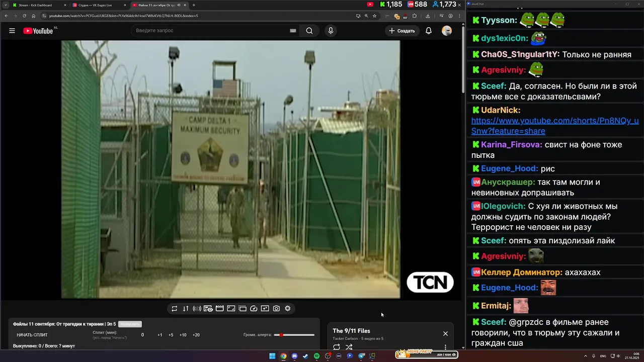The height and width of the screenshot is (362, 644).
Task: Add +5 minutes to split
Action: click(x=171, y=335)
